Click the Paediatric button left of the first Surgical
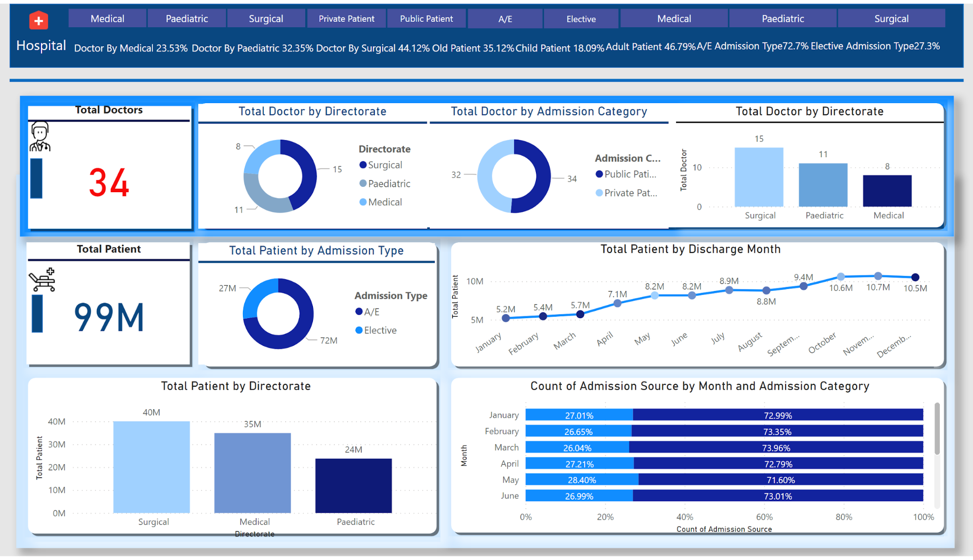 tap(186, 18)
